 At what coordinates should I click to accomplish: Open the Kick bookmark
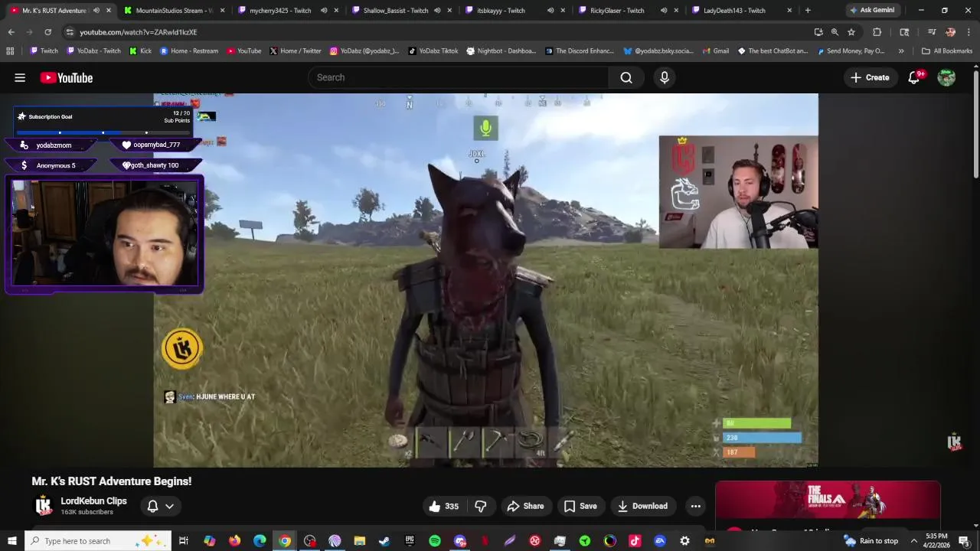(140, 51)
